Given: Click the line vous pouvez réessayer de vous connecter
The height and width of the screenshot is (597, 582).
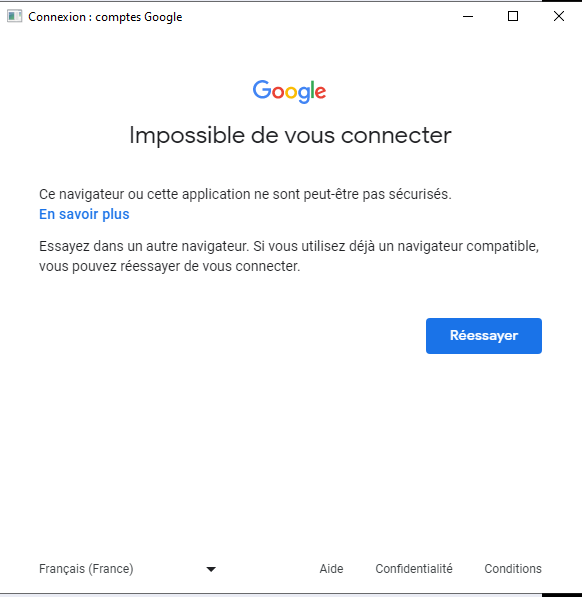Looking at the screenshot, I should click(x=169, y=266).
